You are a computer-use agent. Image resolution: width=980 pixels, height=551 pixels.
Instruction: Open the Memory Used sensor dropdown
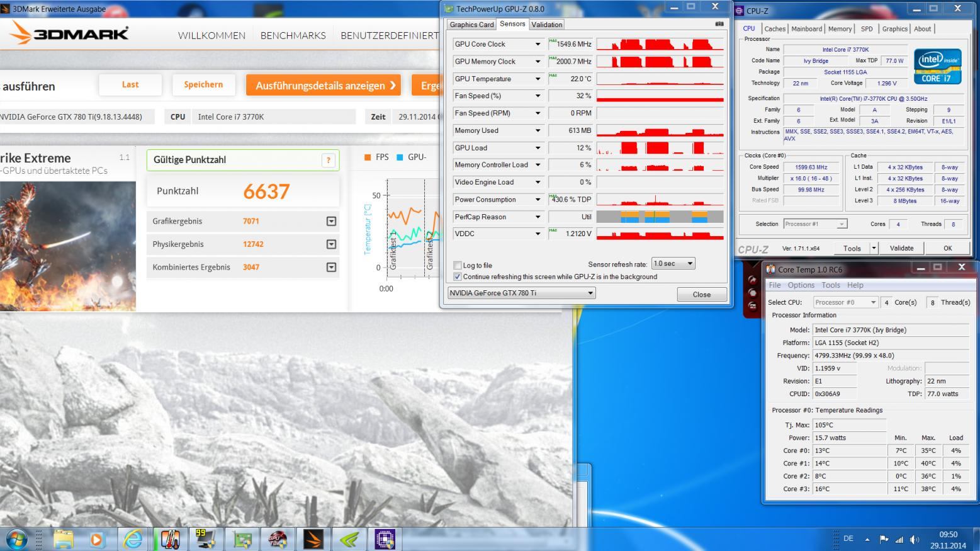coord(538,130)
